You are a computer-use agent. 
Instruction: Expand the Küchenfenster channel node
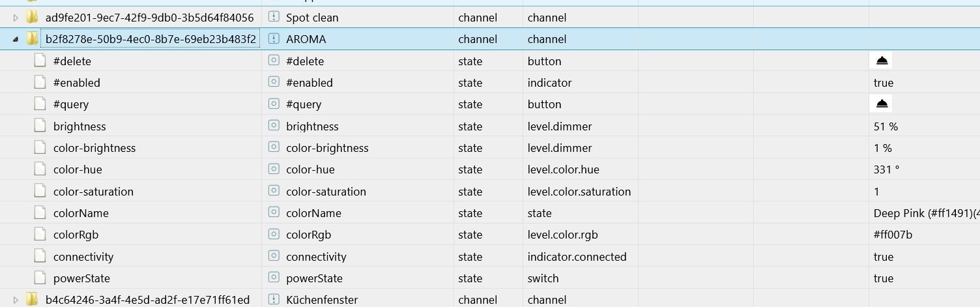[x=16, y=300]
